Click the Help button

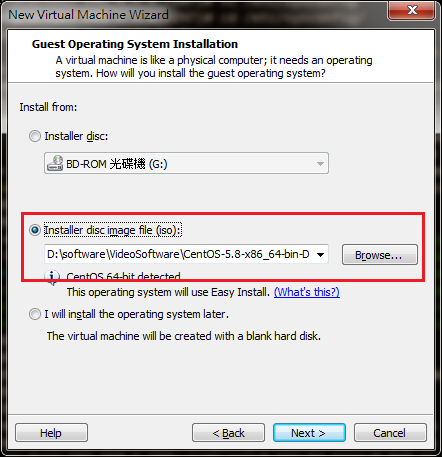click(x=51, y=433)
